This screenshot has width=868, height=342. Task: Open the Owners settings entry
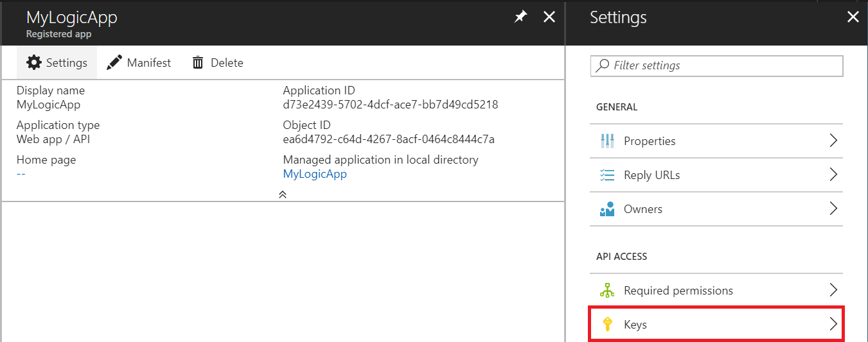coord(716,209)
